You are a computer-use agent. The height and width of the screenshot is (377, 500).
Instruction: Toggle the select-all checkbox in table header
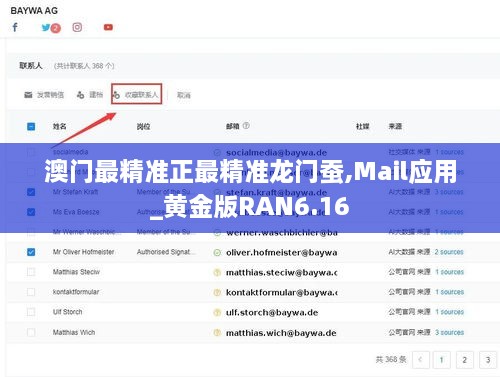point(31,127)
